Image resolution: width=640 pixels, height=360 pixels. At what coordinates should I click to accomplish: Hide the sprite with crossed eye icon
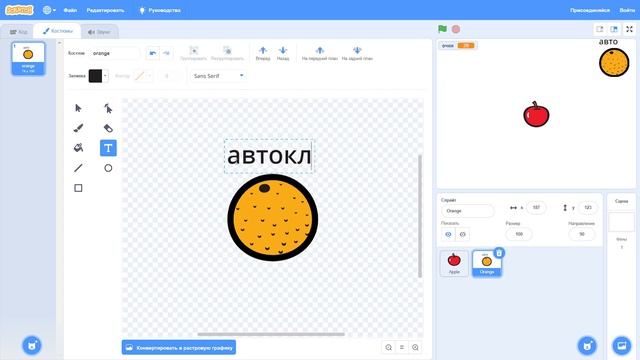point(462,234)
